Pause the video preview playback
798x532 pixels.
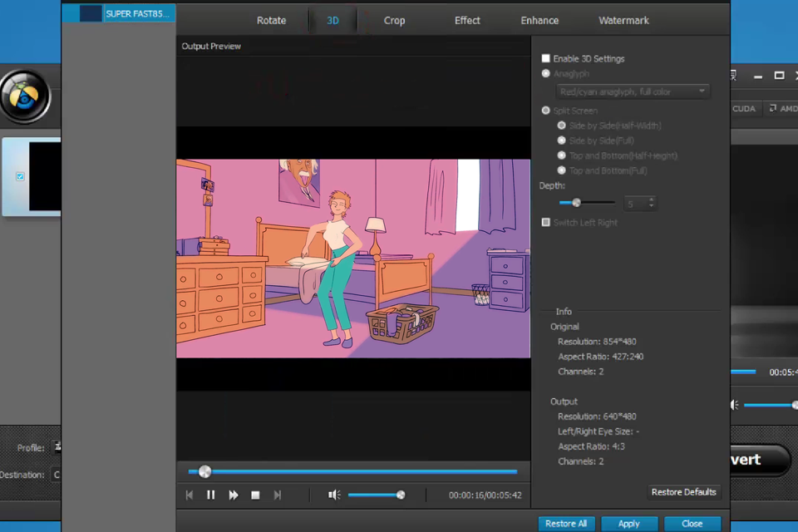tap(211, 495)
